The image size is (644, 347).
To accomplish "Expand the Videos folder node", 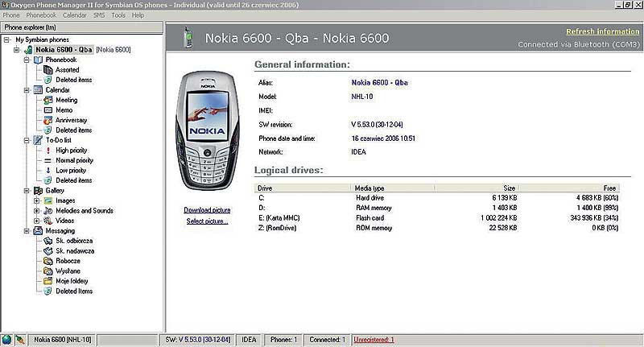I will tap(36, 221).
